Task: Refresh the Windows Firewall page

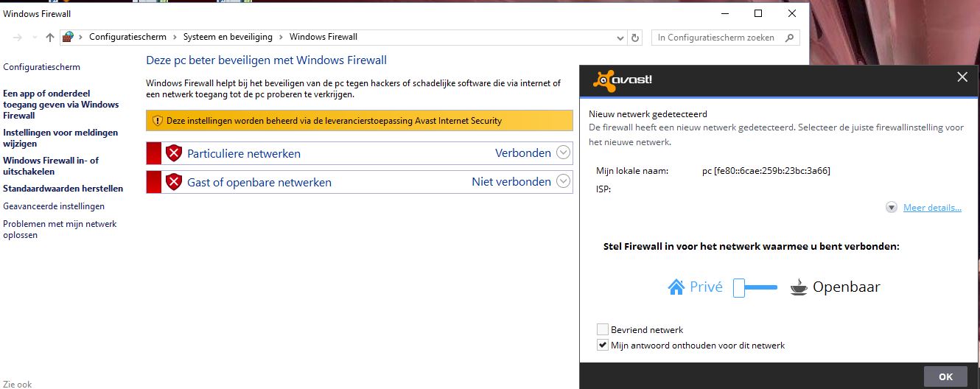Action: click(636, 38)
